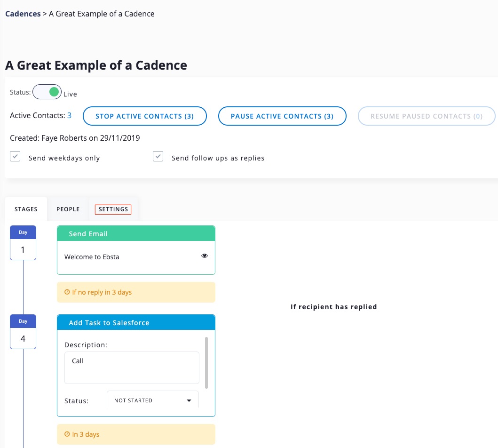Open the Status dropdown showing Not Started
The height and width of the screenshot is (448, 498).
coord(153,400)
